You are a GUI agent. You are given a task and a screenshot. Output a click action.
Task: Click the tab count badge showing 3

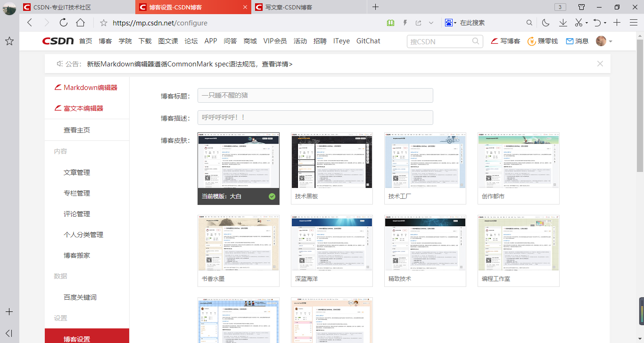click(560, 7)
